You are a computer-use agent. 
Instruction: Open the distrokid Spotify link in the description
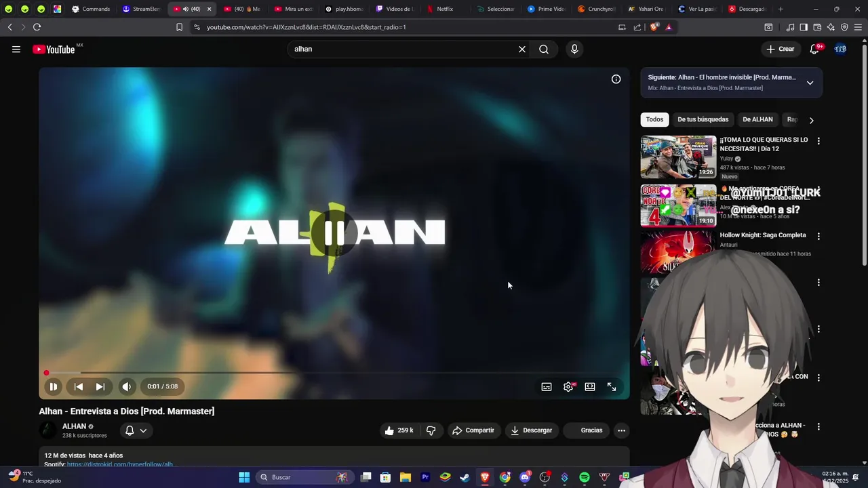120,464
